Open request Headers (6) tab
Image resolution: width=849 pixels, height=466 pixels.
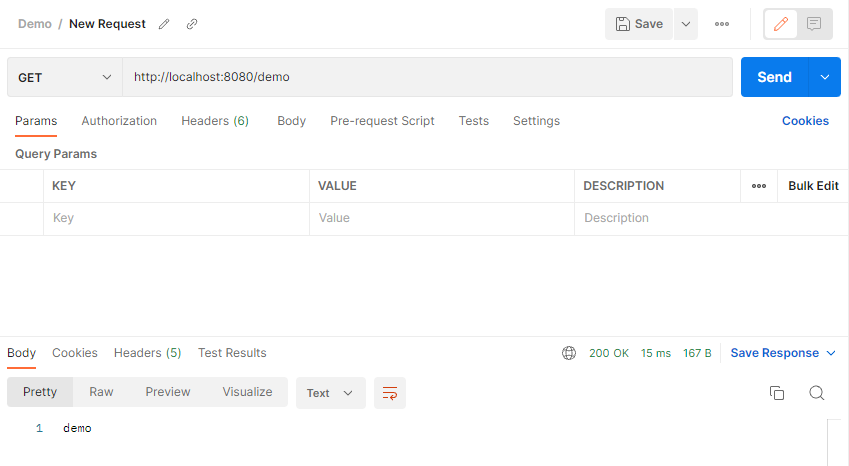click(215, 121)
